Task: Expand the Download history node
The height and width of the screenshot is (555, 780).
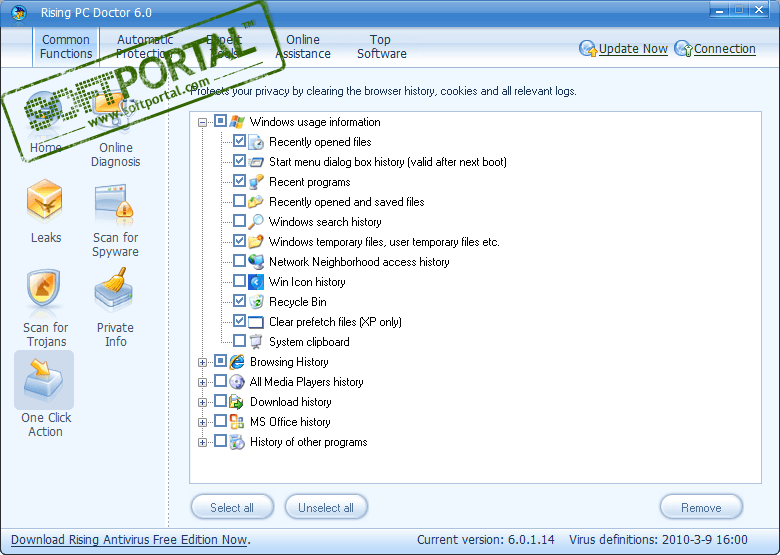Action: (x=202, y=402)
